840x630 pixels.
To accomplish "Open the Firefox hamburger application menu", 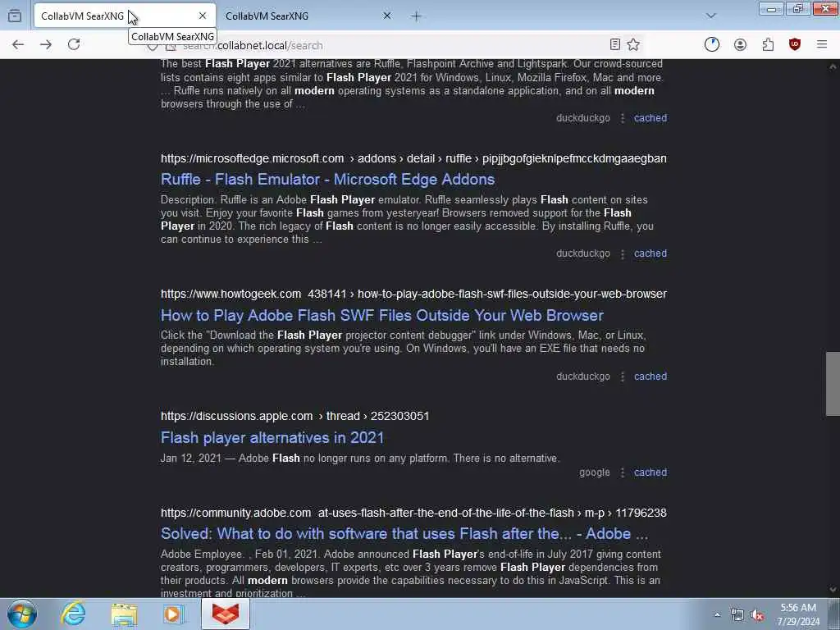I will point(822,44).
